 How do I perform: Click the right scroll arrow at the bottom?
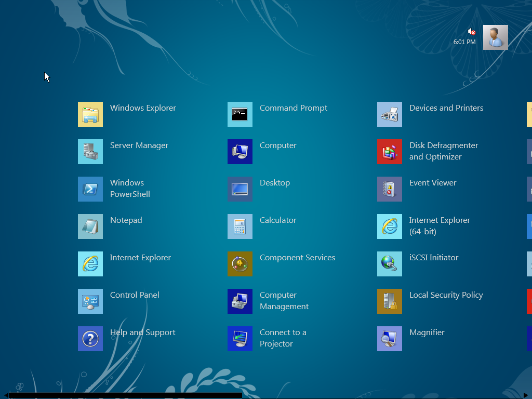click(526, 395)
